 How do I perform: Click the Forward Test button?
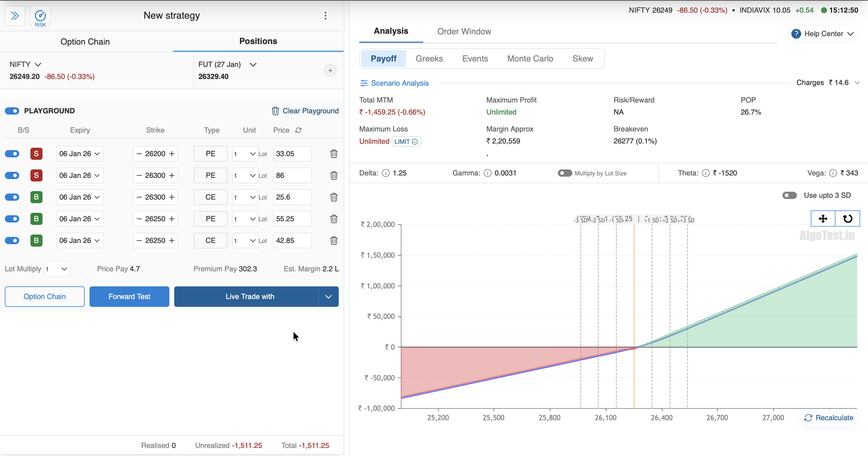(129, 297)
